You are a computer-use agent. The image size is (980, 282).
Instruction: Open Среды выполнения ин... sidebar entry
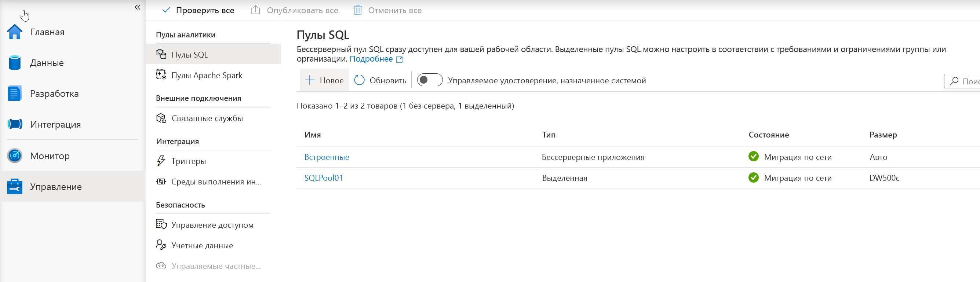[x=216, y=182]
